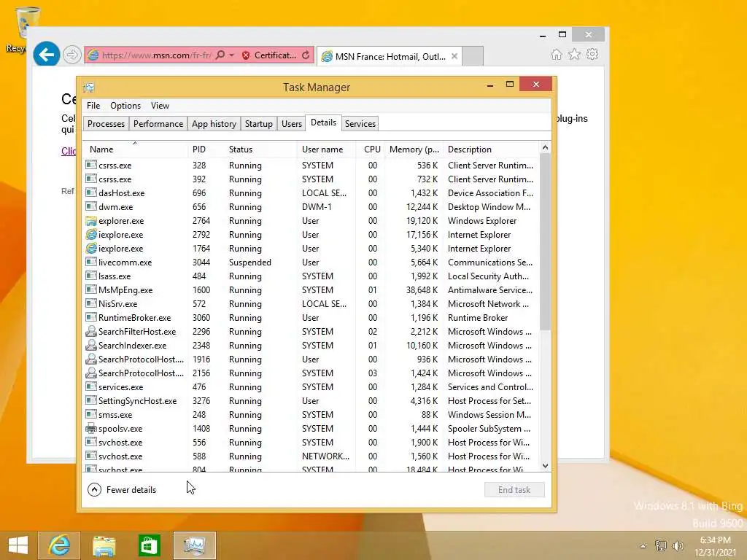Click the dwm.exe process icon

coord(91,206)
